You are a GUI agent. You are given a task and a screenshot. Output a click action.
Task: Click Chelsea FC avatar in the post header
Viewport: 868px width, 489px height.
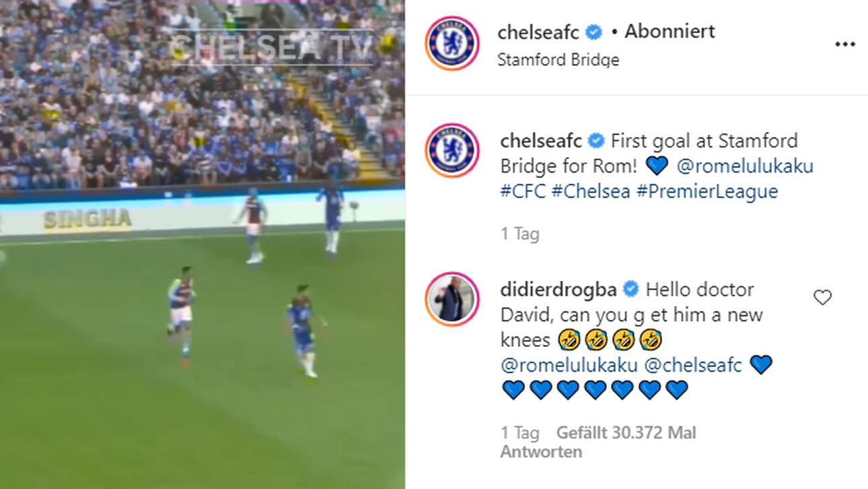pyautogui.click(x=452, y=43)
